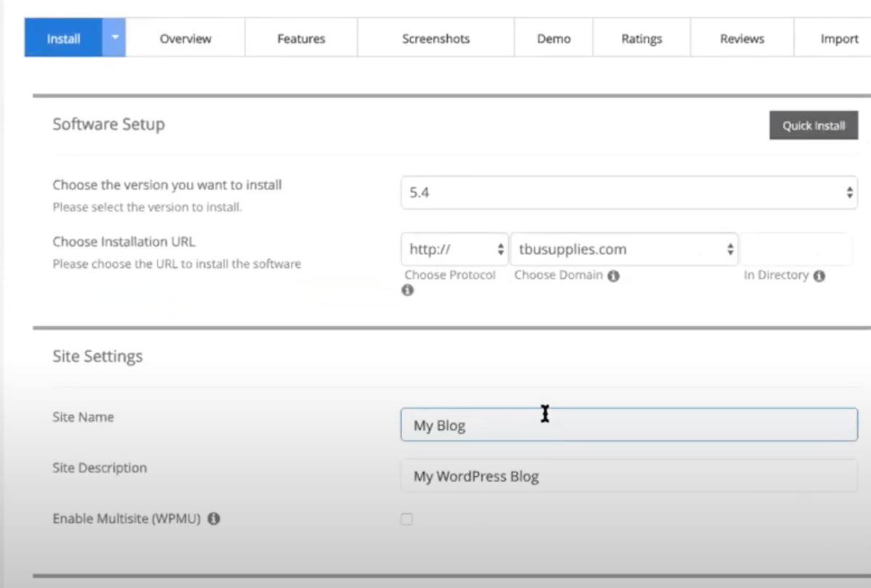Click the Enable Multisite info icon
871x588 pixels.
[x=214, y=519]
